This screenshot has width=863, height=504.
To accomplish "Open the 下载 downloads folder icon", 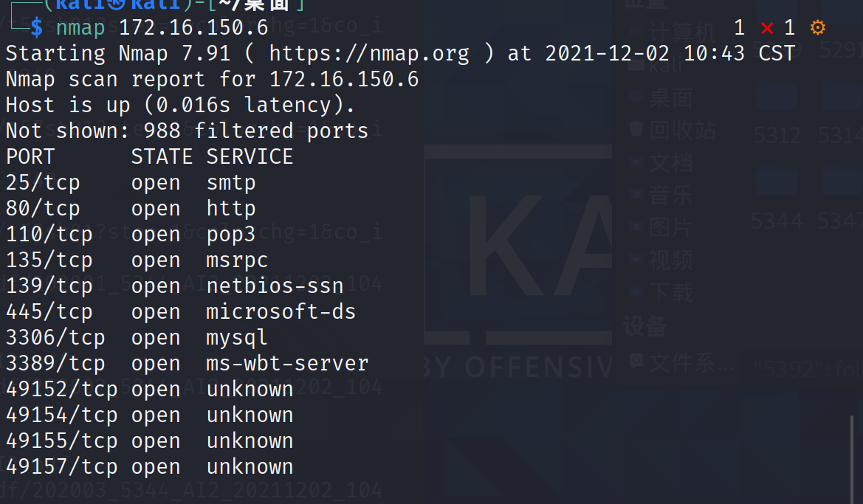I will point(636,291).
